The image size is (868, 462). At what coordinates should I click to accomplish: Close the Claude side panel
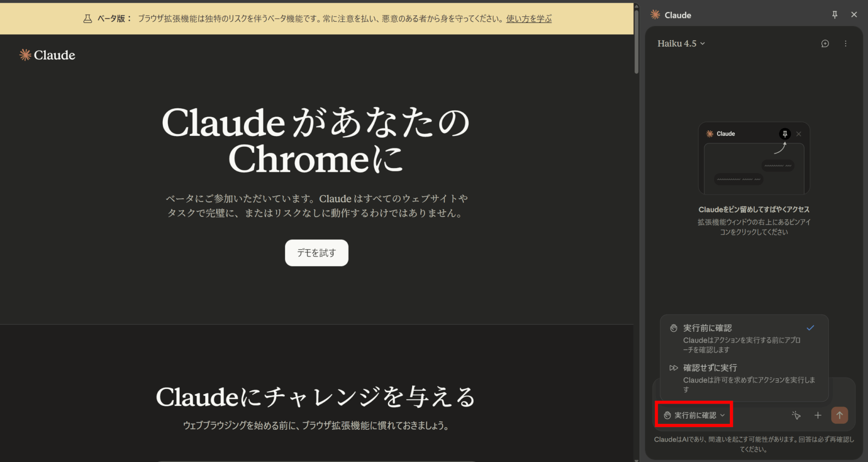pos(854,15)
